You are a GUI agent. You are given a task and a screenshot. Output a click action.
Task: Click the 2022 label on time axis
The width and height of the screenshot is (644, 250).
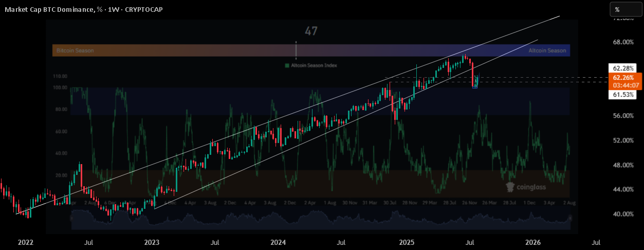25,241
